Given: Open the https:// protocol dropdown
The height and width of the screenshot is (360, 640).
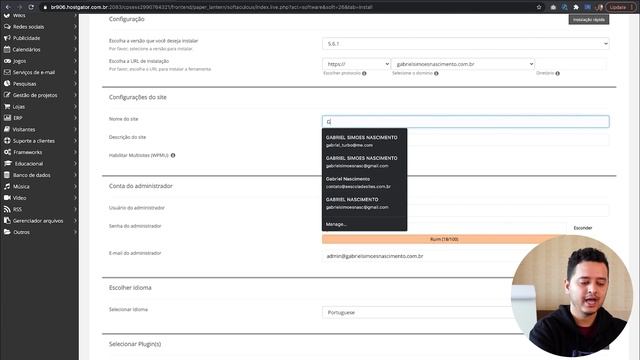Looking at the screenshot, I should pyautogui.click(x=356, y=64).
